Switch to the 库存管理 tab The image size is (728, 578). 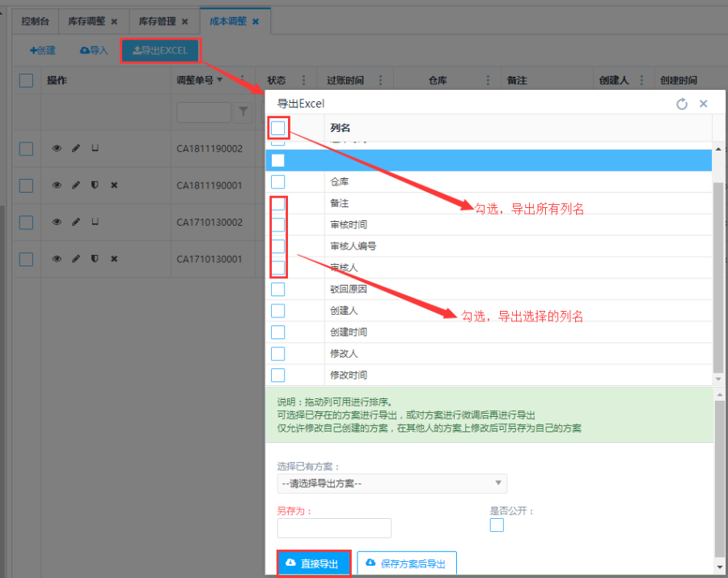157,21
